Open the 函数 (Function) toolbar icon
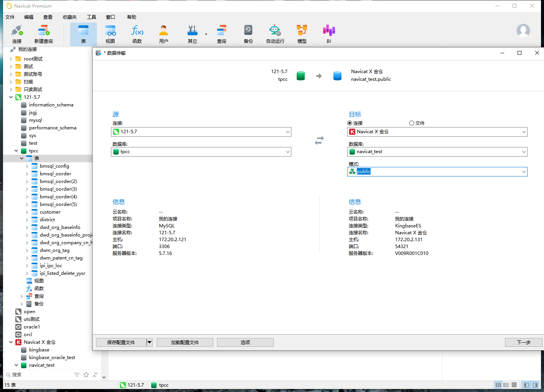The image size is (544, 392). [x=137, y=34]
